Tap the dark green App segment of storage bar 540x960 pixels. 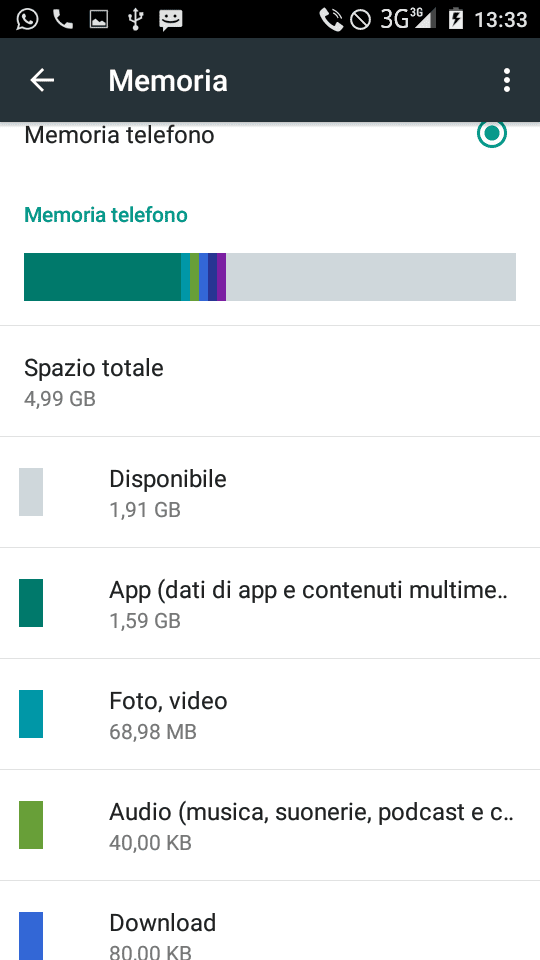(x=102, y=277)
